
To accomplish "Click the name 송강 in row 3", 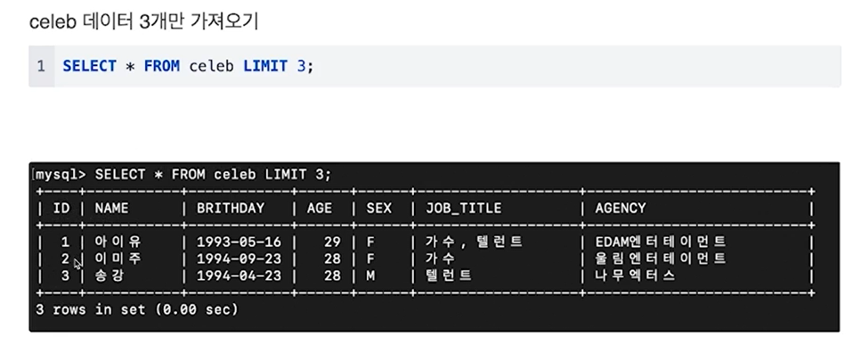I will [x=109, y=275].
